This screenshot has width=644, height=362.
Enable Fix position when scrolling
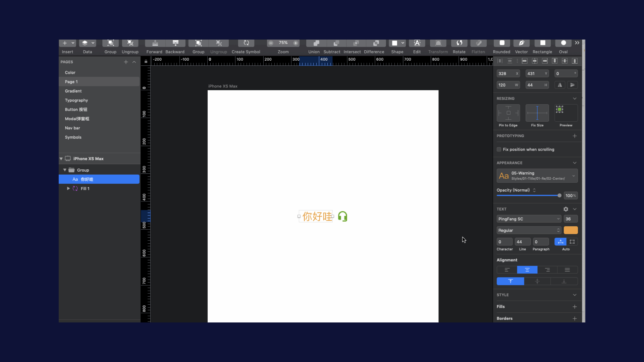coord(499,149)
